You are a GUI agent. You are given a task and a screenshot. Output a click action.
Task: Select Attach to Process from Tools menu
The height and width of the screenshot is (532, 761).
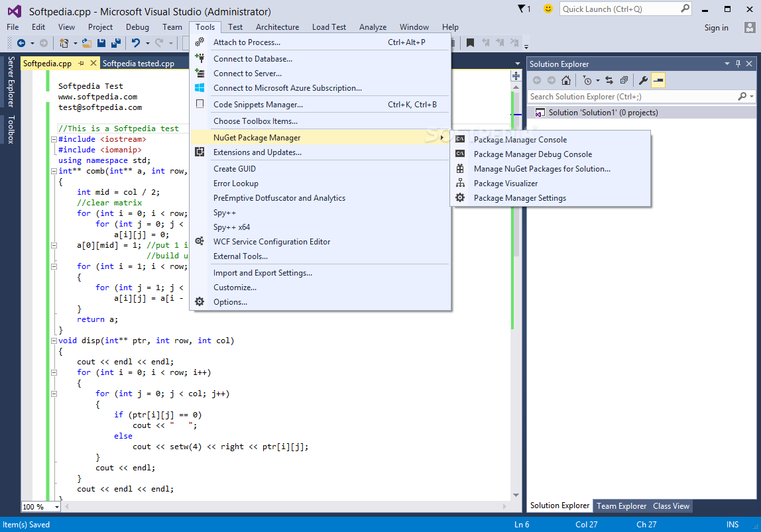point(320,42)
